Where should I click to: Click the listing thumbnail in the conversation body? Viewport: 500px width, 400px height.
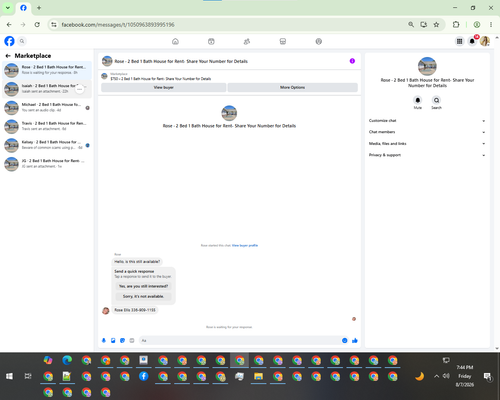[229, 113]
